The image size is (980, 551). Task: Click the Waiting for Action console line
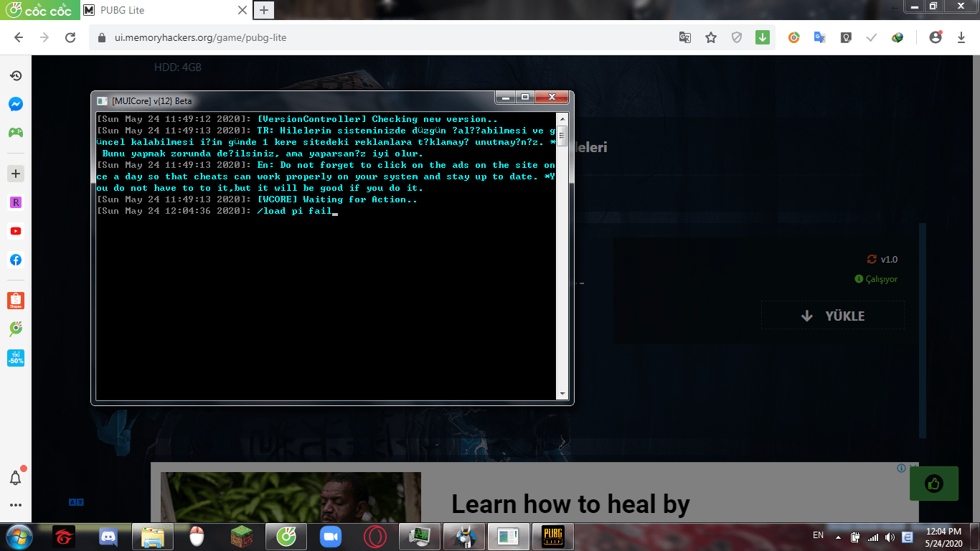(337, 199)
